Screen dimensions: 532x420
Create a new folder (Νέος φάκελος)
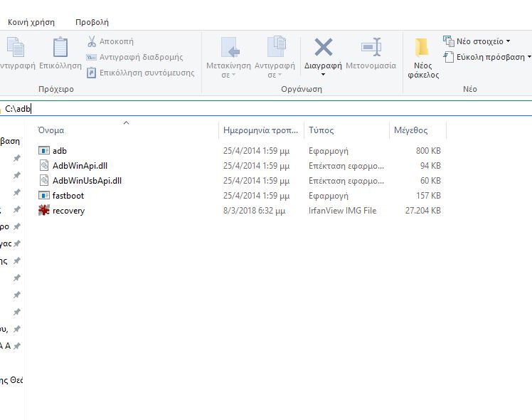(x=422, y=57)
